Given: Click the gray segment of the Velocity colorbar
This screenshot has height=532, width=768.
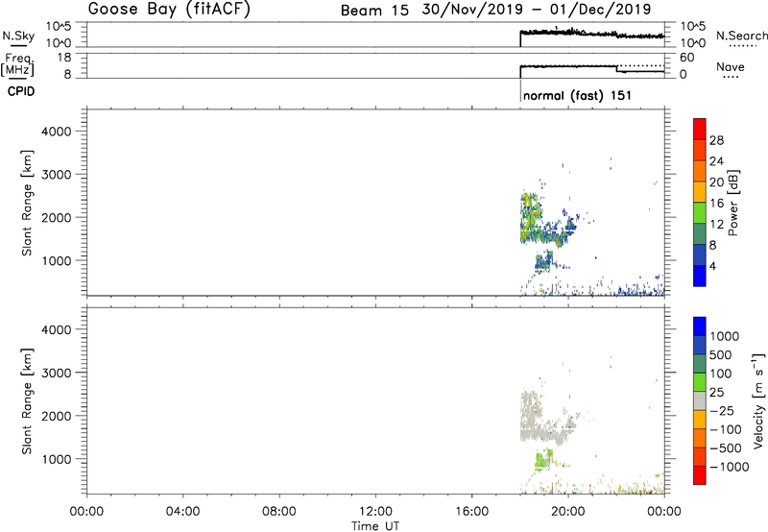Looking at the screenshot, I should [x=700, y=401].
